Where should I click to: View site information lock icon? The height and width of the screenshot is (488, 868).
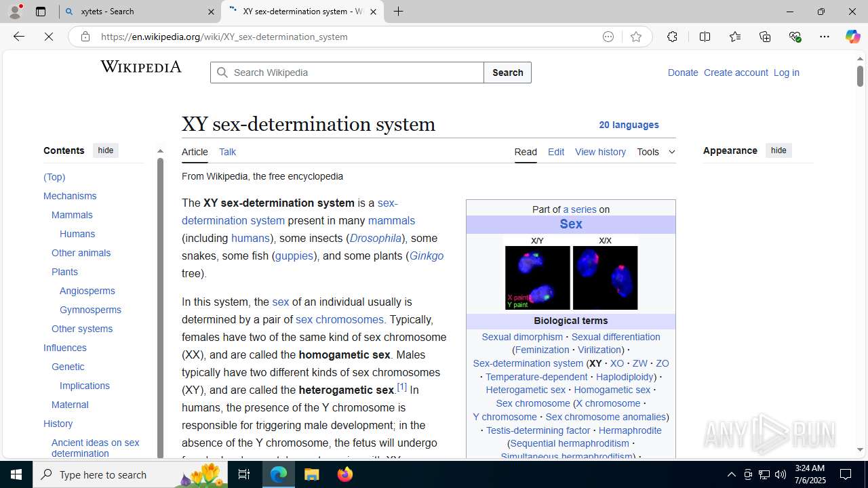(85, 37)
